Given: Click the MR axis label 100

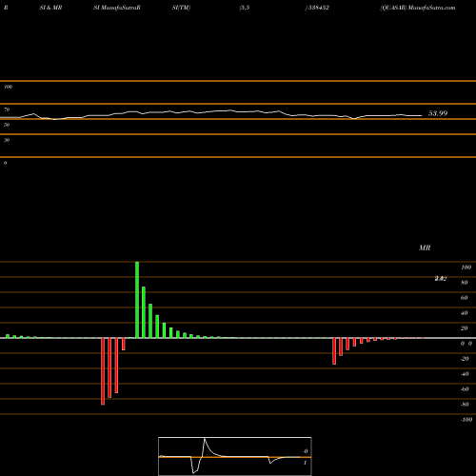Looking at the screenshot, I should pyautogui.click(x=466, y=268).
